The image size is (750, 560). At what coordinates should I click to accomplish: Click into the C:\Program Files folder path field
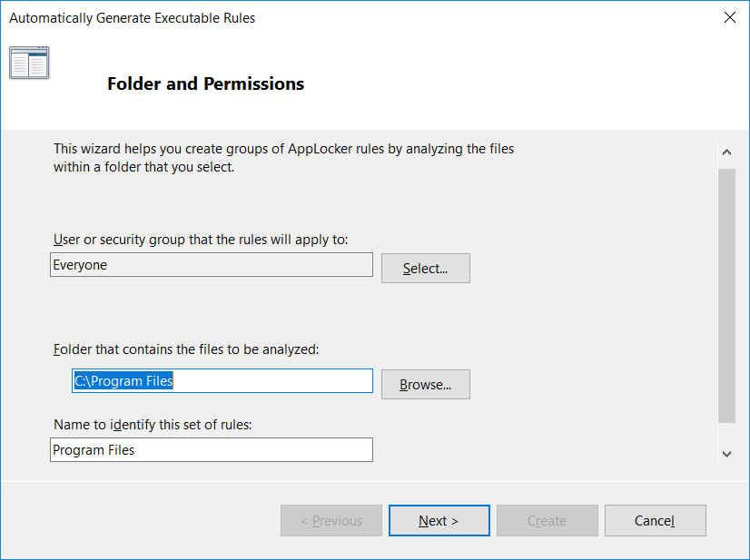[x=222, y=380]
